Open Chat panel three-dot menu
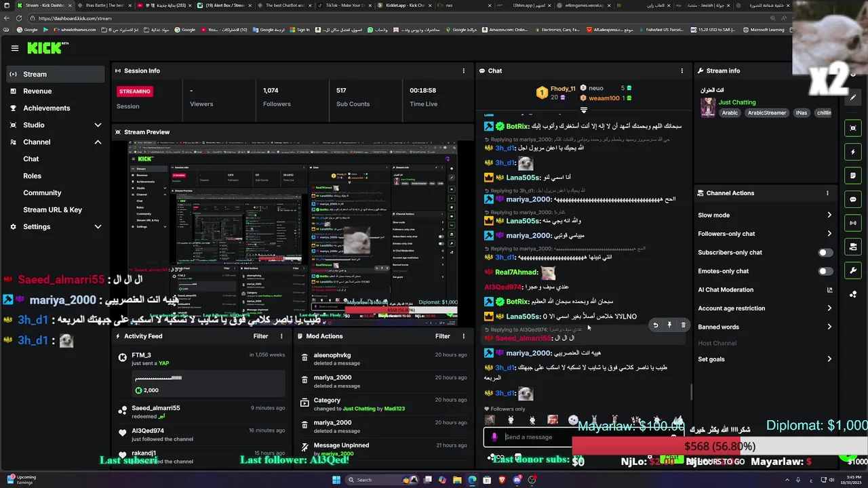868x488 pixels. click(x=682, y=70)
